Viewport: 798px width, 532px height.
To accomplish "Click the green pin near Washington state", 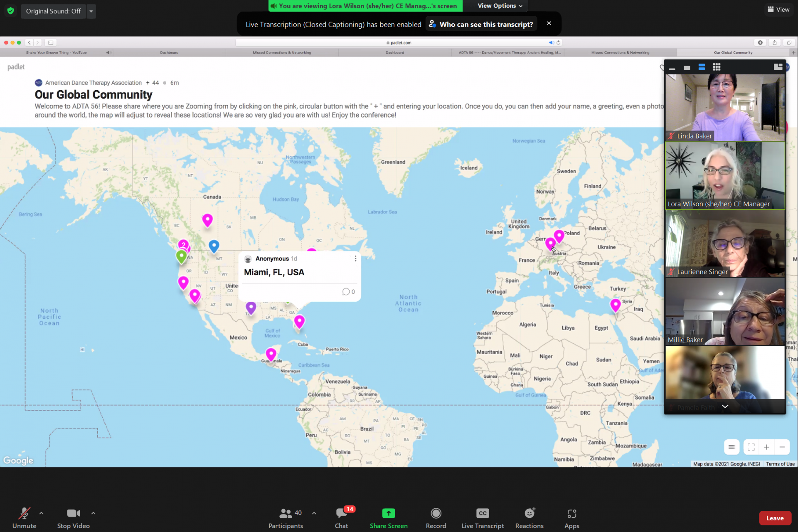I will coord(181,256).
